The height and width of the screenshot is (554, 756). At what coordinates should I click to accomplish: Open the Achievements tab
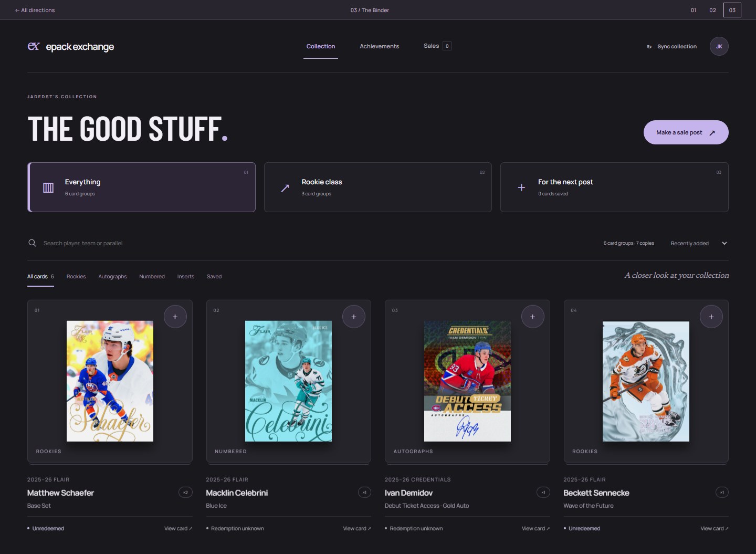pyautogui.click(x=379, y=46)
